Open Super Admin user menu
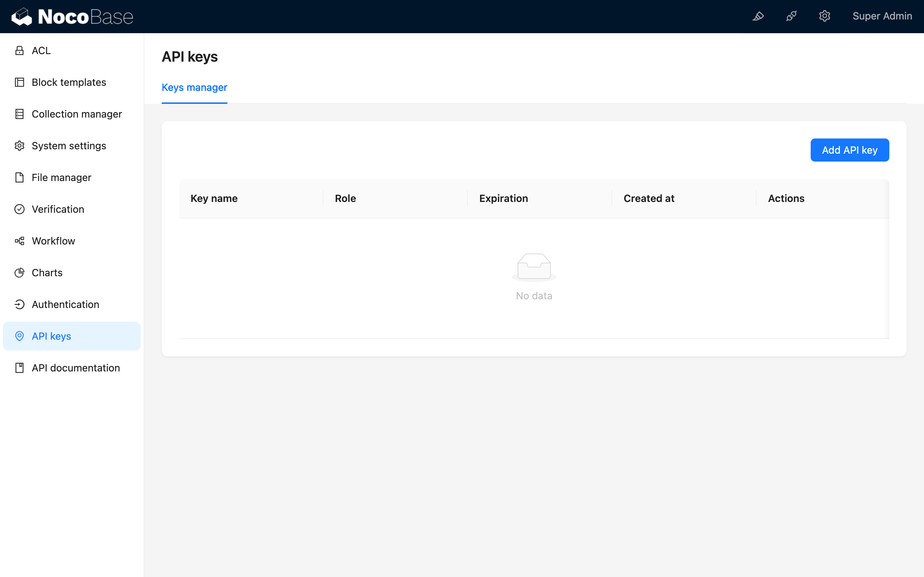Screen dimensions: 924x577 coord(882,16)
